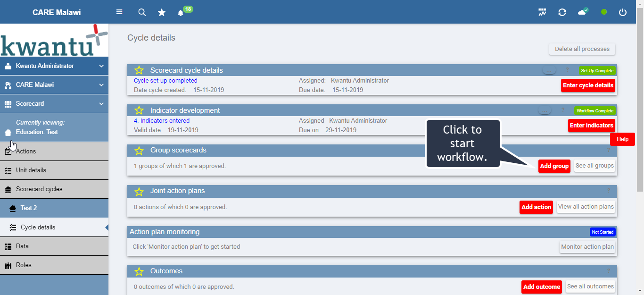Viewport: 644px width, 295px height.
Task: Click the red Help button
Action: 622,139
